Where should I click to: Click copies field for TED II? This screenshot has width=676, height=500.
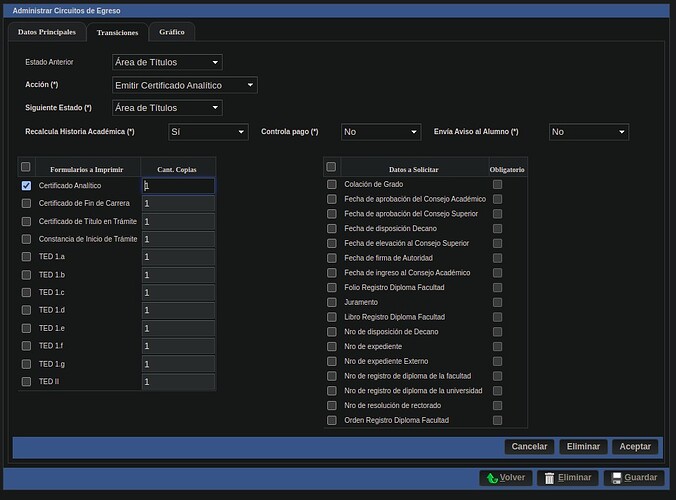178,381
